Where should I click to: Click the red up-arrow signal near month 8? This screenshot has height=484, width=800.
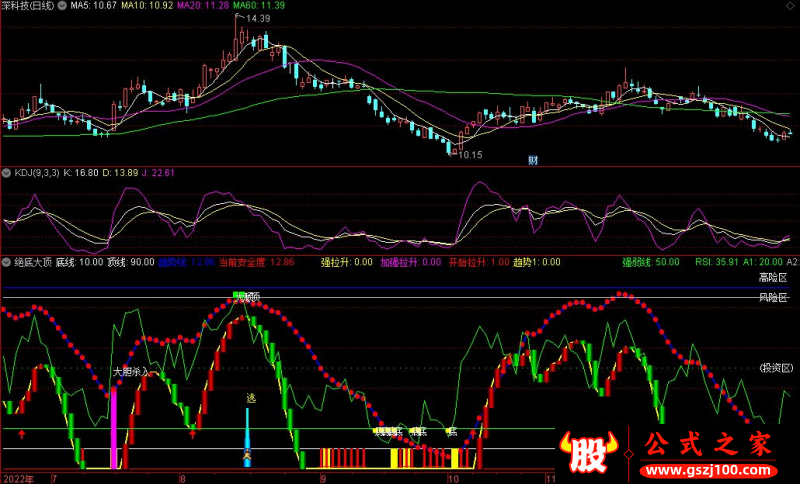coord(192,434)
